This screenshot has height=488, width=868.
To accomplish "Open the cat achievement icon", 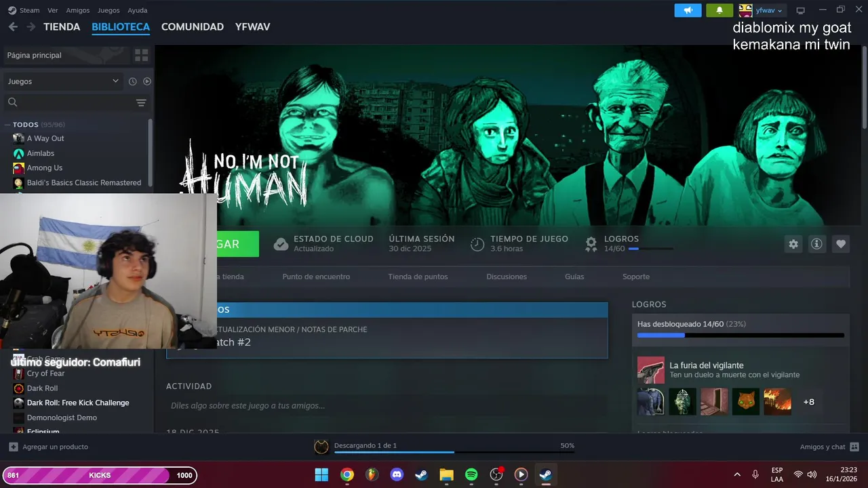I will tap(746, 402).
